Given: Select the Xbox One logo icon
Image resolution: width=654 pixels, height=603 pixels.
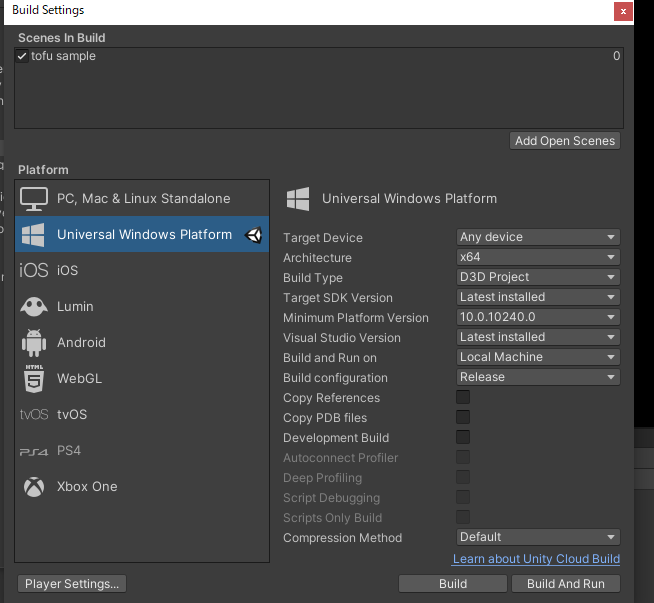Looking at the screenshot, I should (34, 487).
